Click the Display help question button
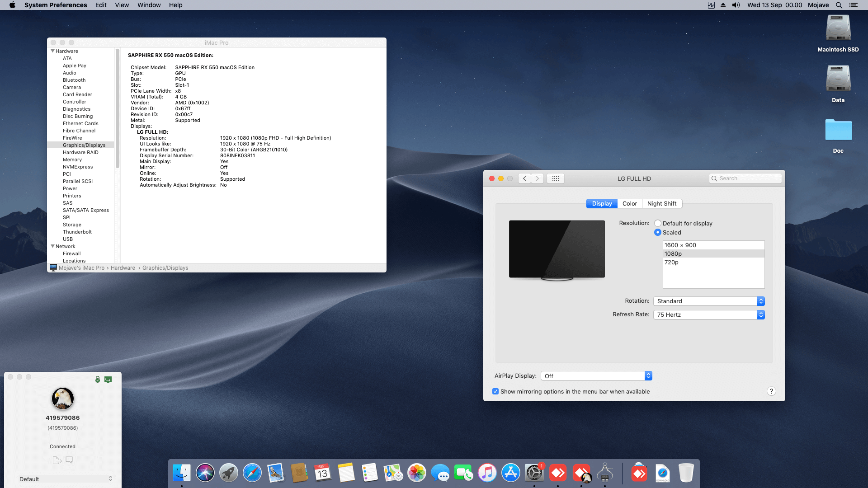Image resolution: width=868 pixels, height=488 pixels. click(x=771, y=391)
